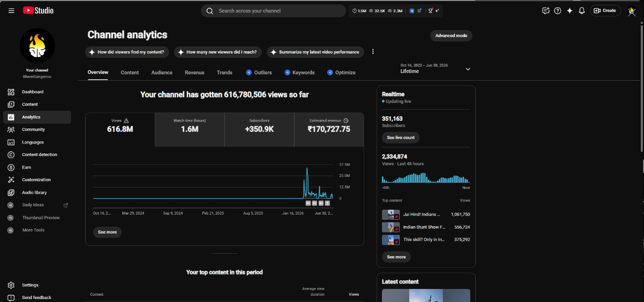Click 'How did viewers find my content?' chip
Image resolution: width=644 pixels, height=302 pixels.
127,52
